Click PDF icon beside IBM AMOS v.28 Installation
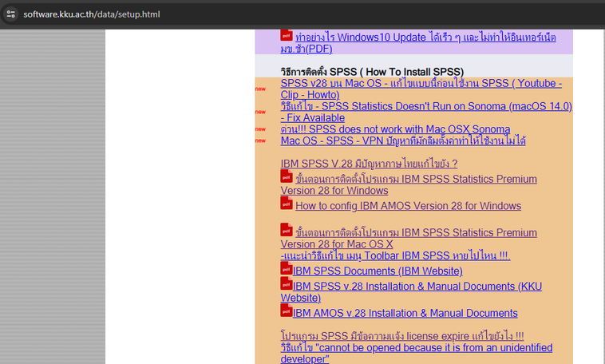 click(287, 311)
